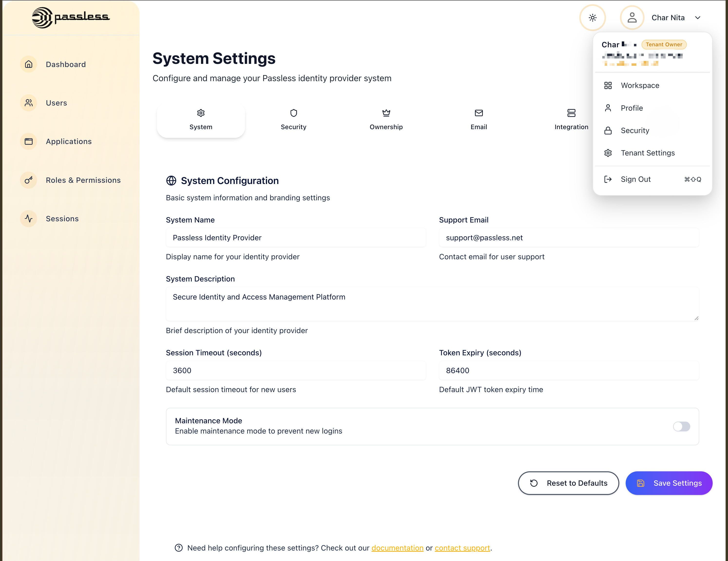Click Save Settings button
728x561 pixels.
(669, 483)
